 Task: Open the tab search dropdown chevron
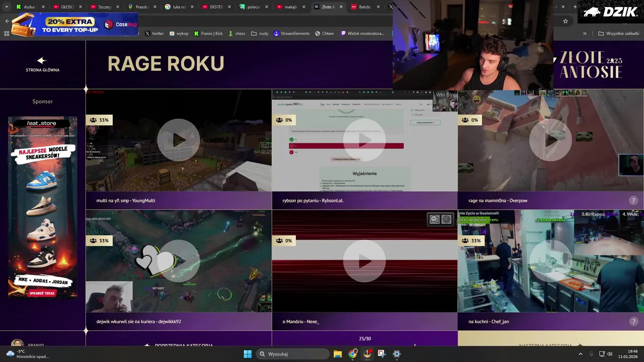(x=7, y=7)
